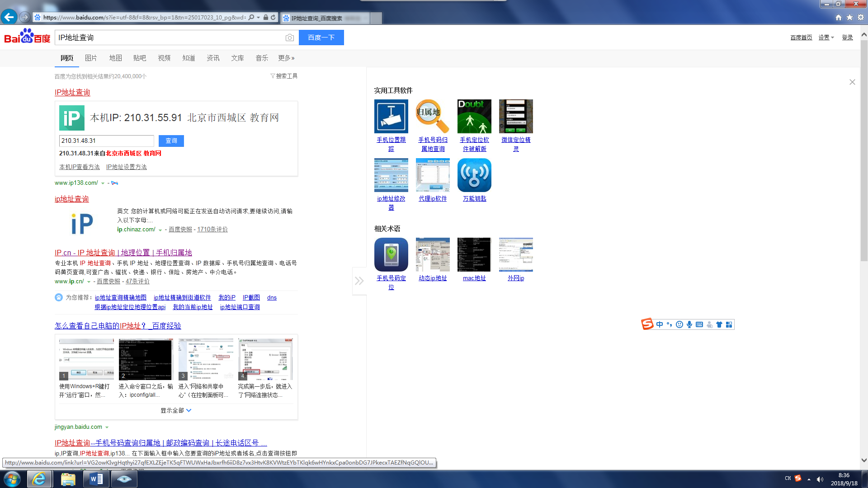Open the 微信定位精灵 thumbnail

(516, 116)
